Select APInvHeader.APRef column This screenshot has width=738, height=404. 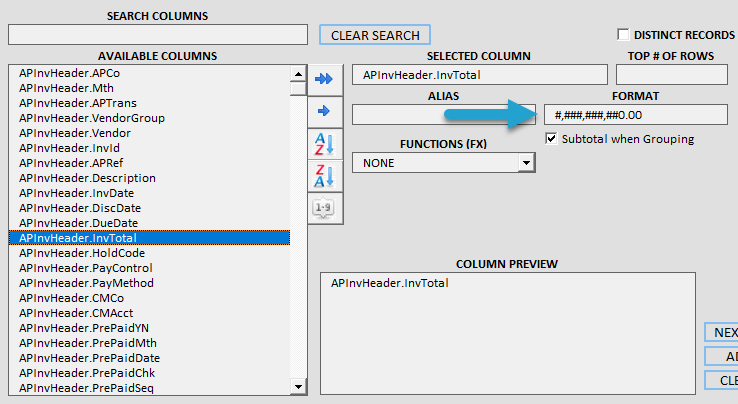tap(150, 163)
